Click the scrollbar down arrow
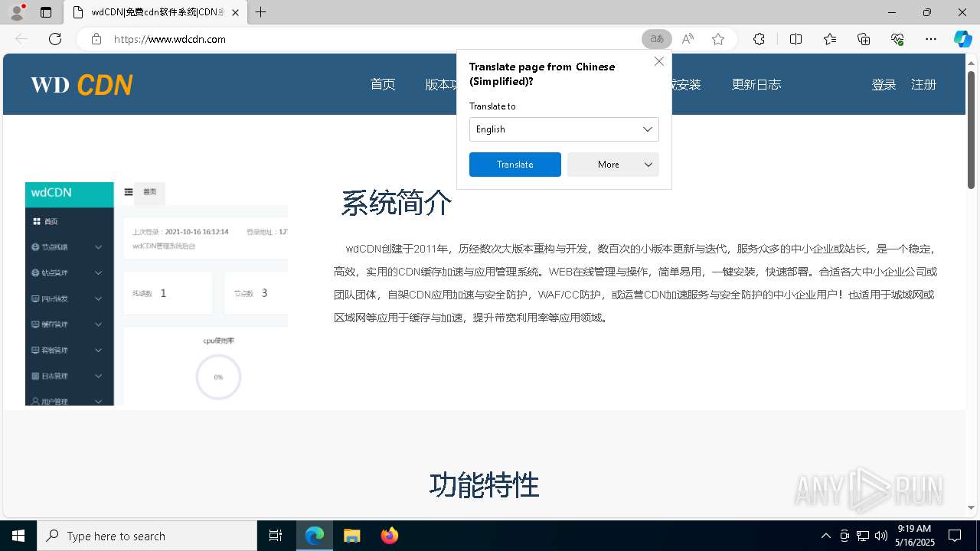This screenshot has width=980, height=551. 971,507
